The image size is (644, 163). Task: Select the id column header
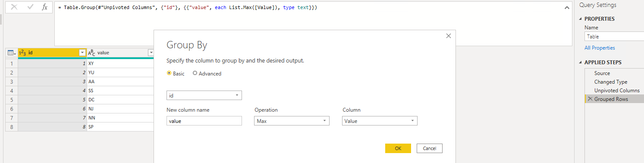tap(52, 53)
